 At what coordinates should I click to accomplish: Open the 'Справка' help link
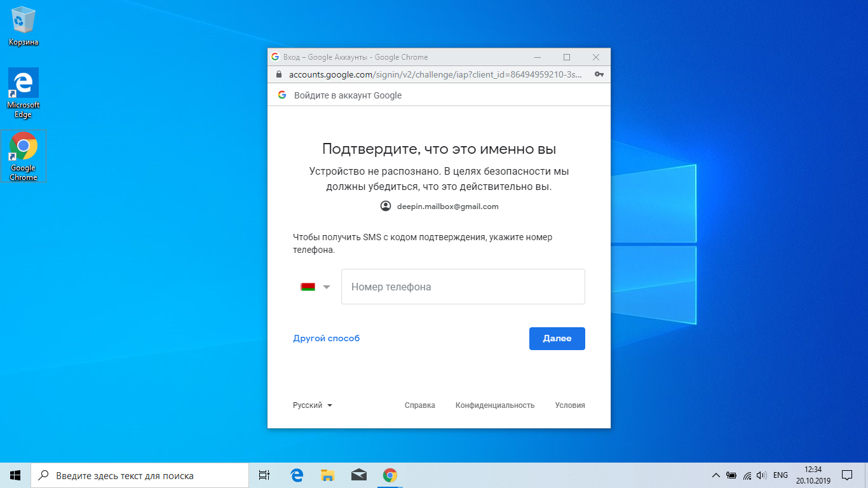click(x=420, y=405)
